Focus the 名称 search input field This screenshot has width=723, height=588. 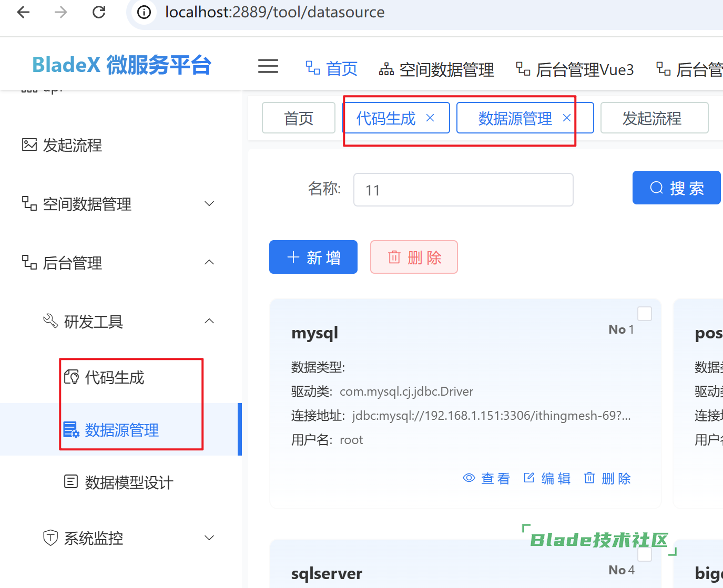click(463, 190)
